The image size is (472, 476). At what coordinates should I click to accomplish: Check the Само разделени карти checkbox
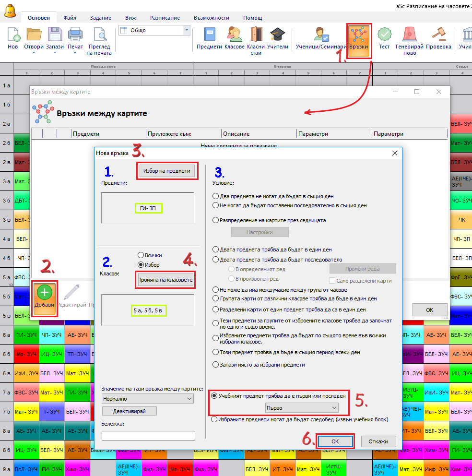coord(332,281)
